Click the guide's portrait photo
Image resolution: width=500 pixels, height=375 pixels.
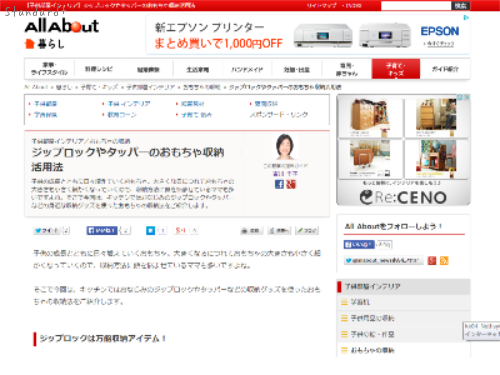285,147
